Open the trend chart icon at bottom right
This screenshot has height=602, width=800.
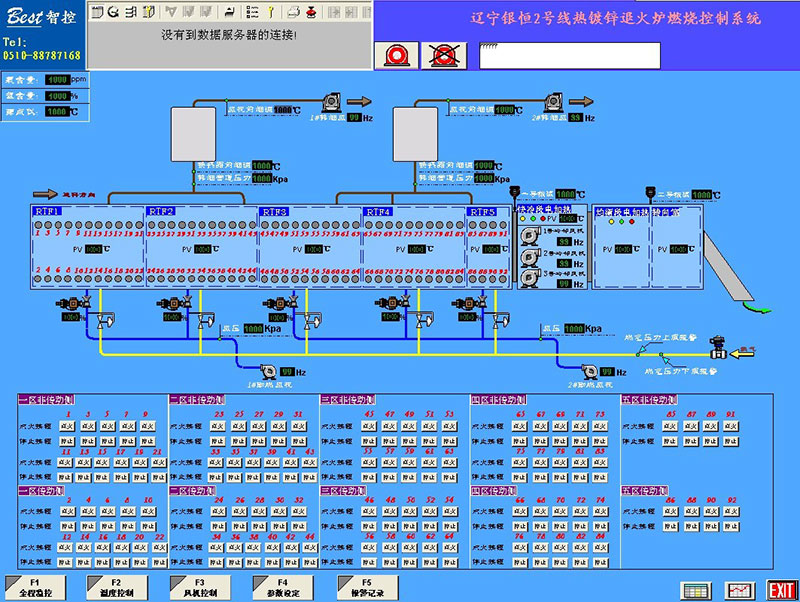740,590
